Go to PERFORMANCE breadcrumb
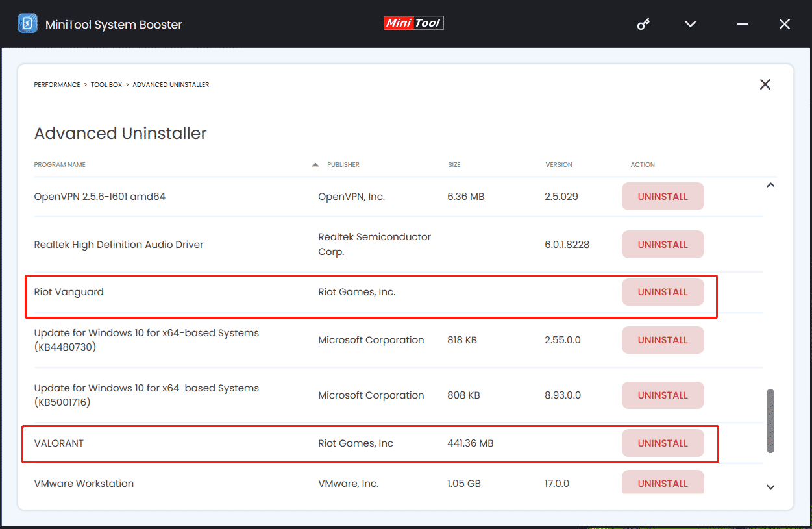Viewport: 812px width, 529px height. click(57, 85)
